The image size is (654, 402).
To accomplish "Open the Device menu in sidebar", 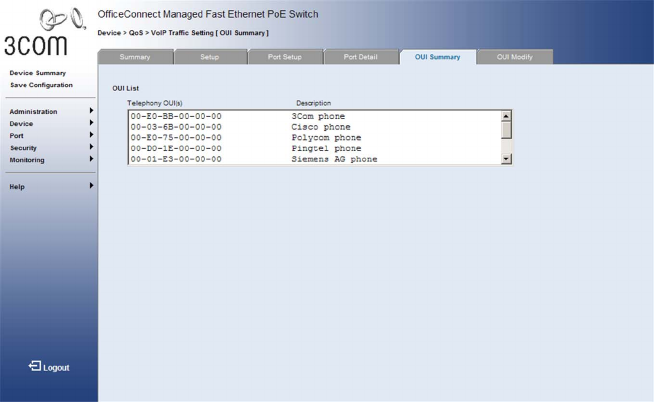I will pos(21,124).
